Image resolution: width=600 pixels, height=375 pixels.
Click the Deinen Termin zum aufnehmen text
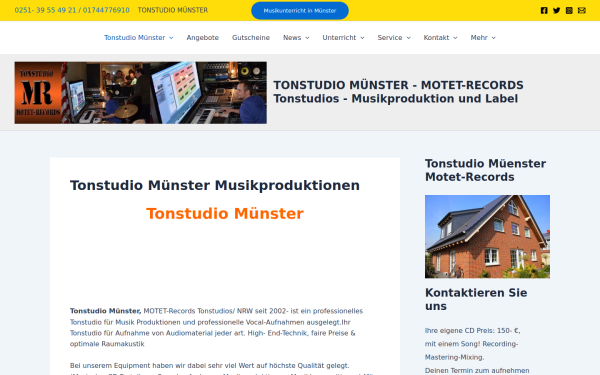coord(477,370)
